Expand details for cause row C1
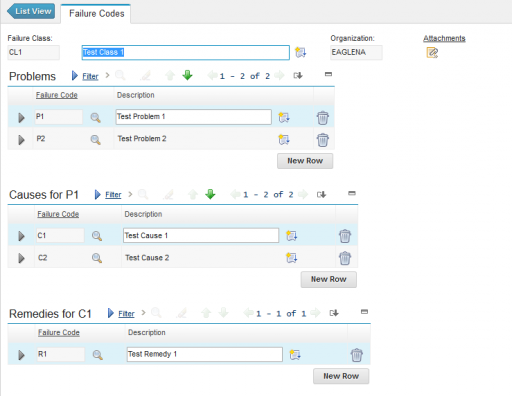Image resolution: width=512 pixels, height=396 pixels. coord(21,236)
